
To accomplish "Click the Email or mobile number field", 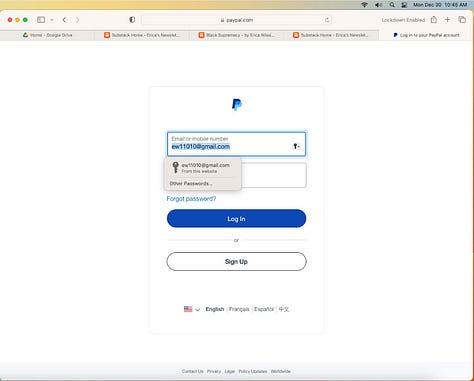I will [236, 144].
